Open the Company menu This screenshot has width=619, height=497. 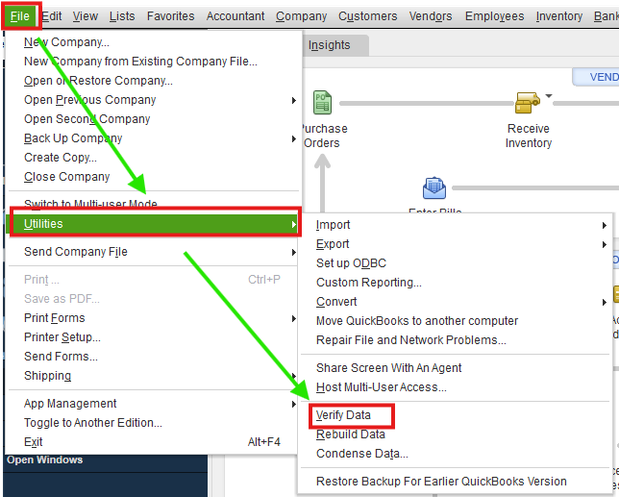click(x=301, y=16)
